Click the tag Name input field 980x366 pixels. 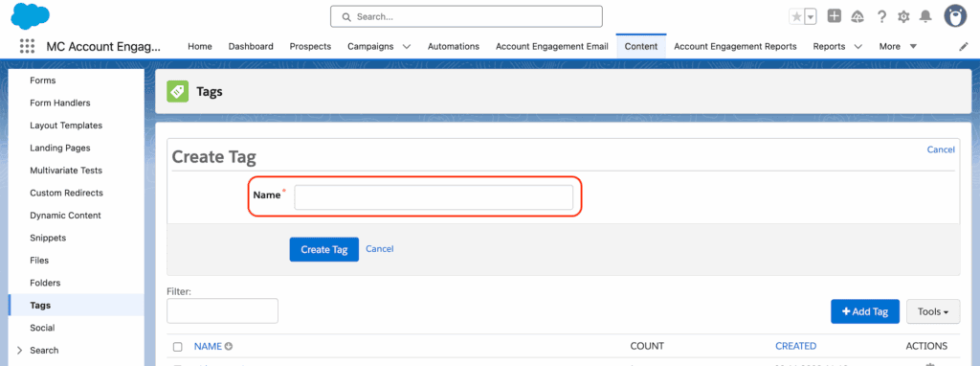point(434,197)
